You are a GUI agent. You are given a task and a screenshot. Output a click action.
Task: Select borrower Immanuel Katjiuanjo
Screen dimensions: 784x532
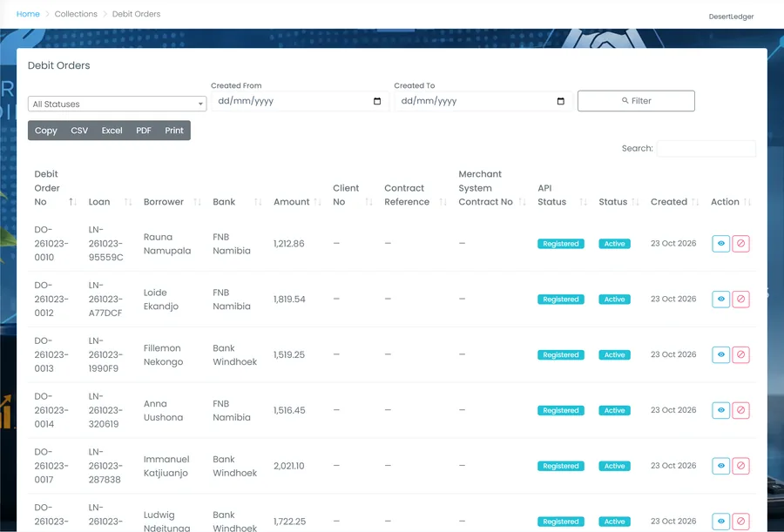pos(166,466)
